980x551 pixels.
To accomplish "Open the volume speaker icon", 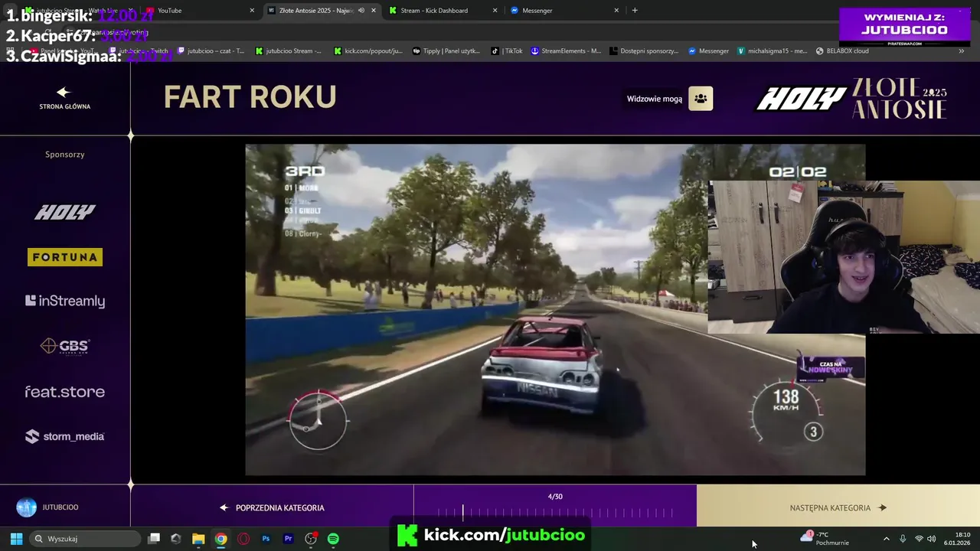I will pos(931,539).
